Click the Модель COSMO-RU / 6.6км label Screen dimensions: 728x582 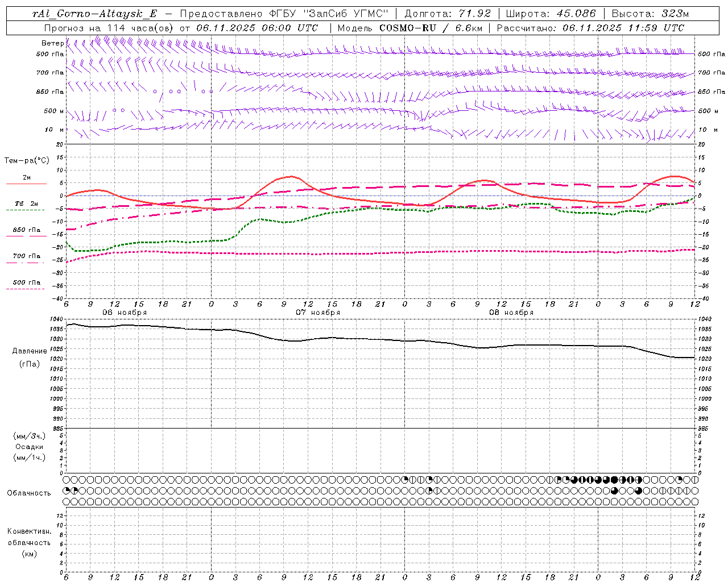pos(410,28)
